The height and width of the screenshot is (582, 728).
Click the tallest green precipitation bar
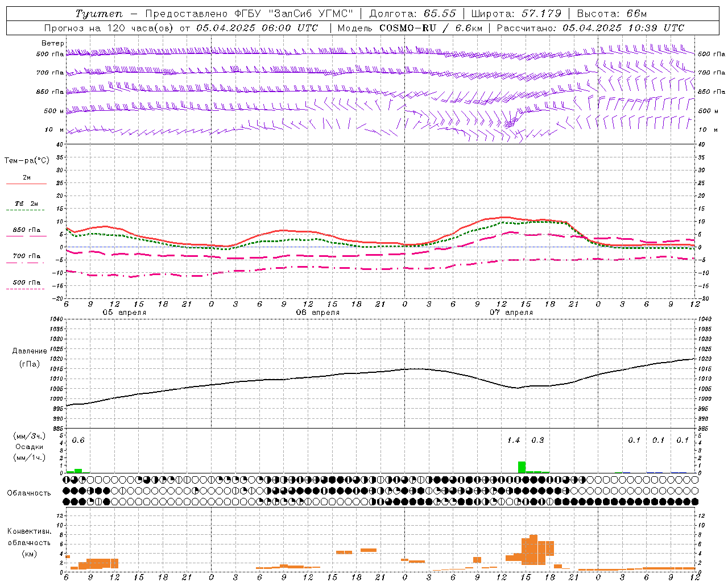[x=522, y=467]
